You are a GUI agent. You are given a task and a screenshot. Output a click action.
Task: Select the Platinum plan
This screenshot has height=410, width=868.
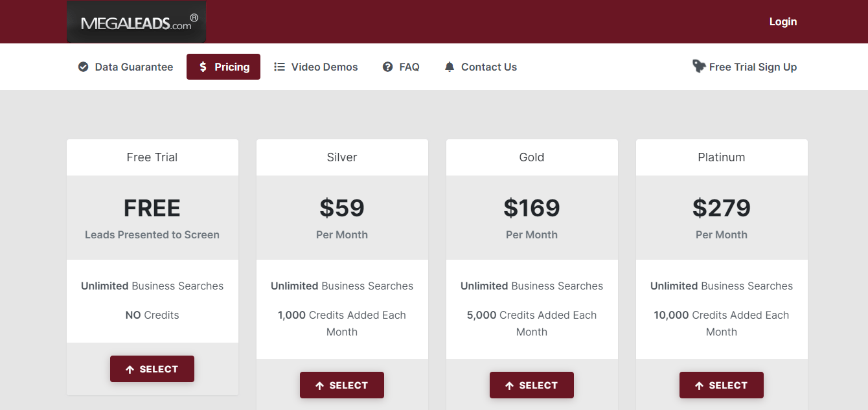point(722,385)
